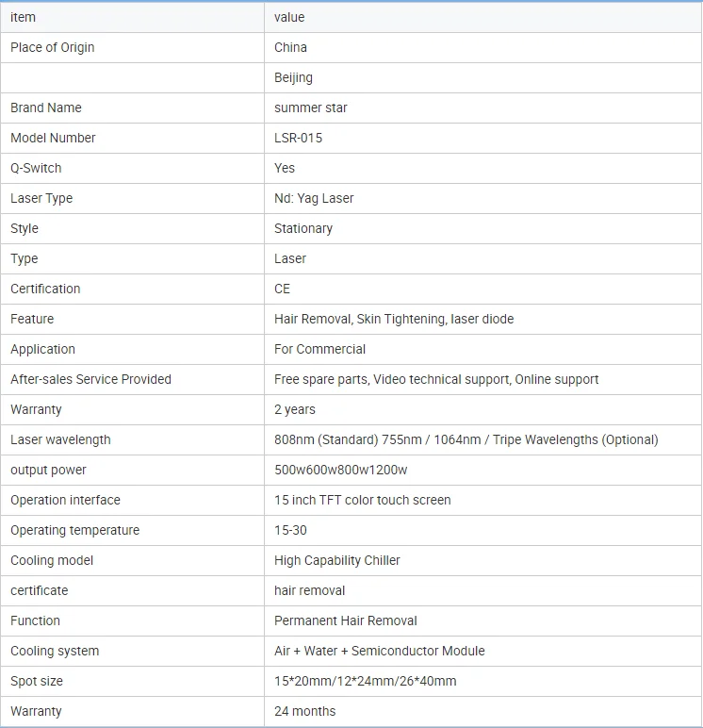The image size is (703, 728).
Task: Click the 'High Capability Chiller' value
Action: [x=337, y=560]
